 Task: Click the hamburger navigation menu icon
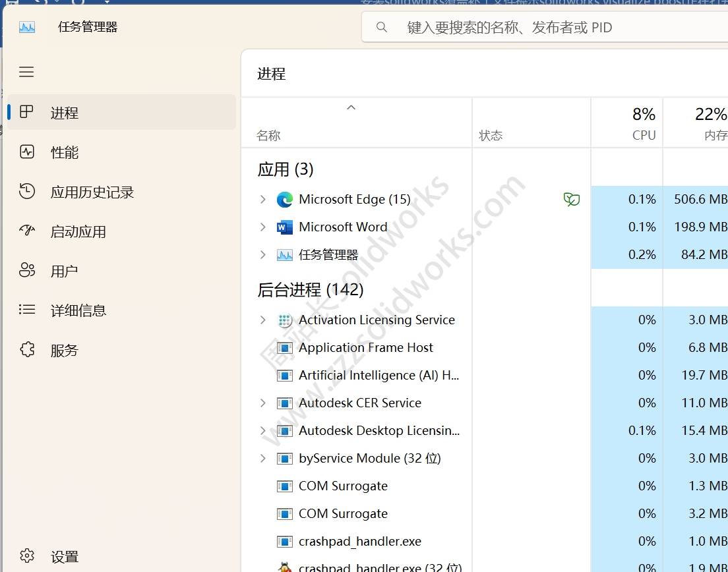click(26, 72)
